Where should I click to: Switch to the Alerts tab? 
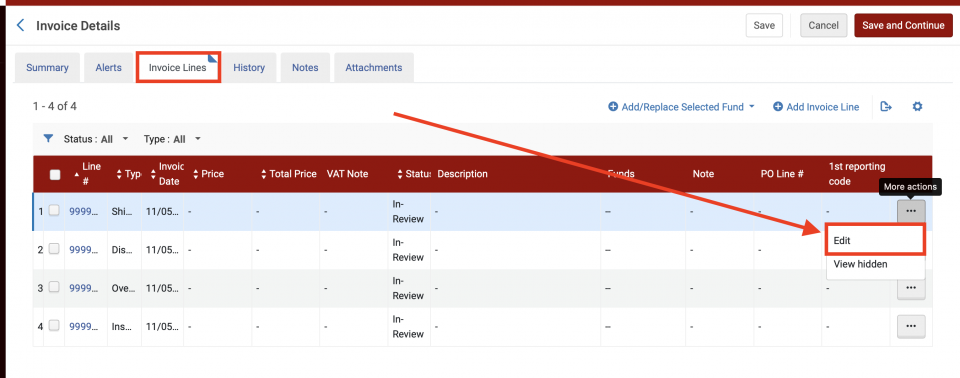click(x=108, y=68)
